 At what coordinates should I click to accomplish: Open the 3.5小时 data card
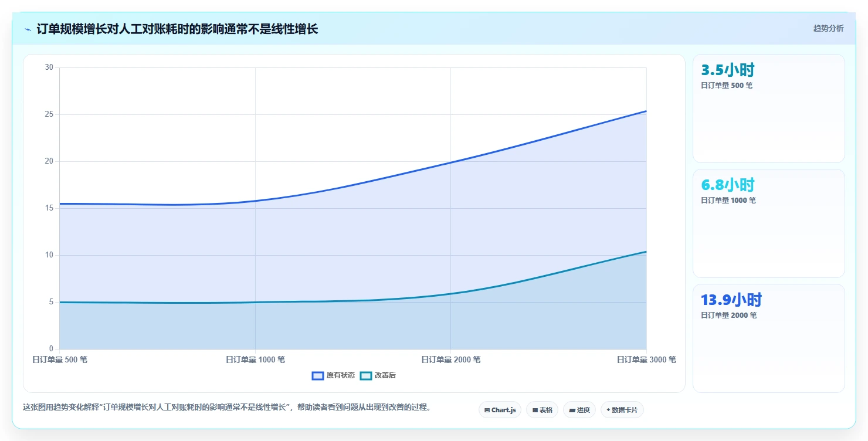tap(768, 108)
